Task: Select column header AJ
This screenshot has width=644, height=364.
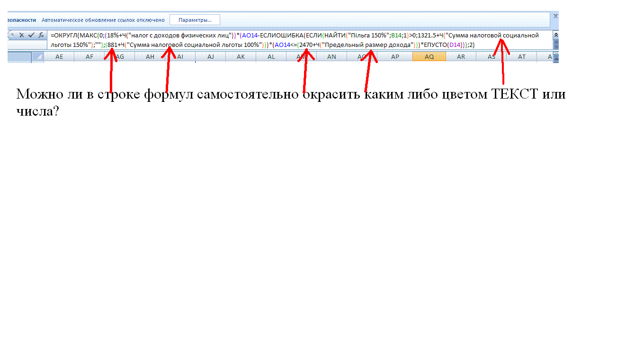Action: point(211,57)
